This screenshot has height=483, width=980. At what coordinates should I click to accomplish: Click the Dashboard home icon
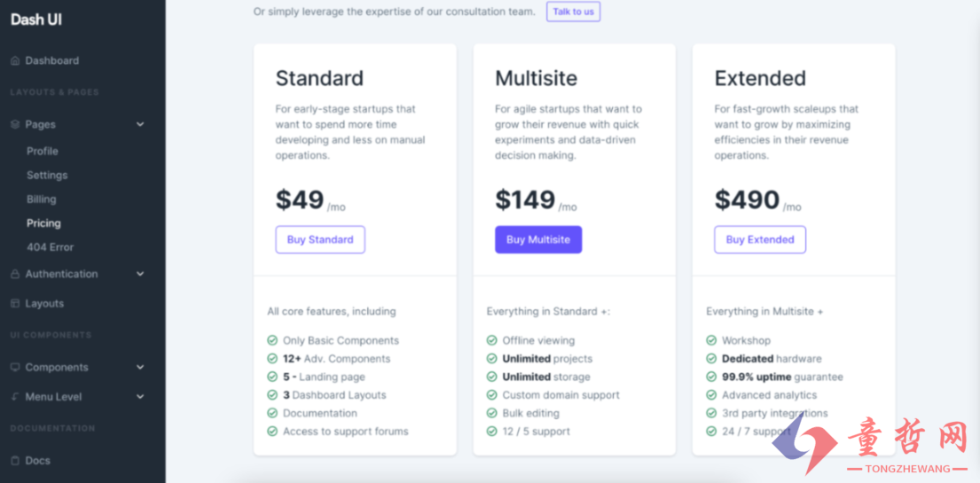16,60
